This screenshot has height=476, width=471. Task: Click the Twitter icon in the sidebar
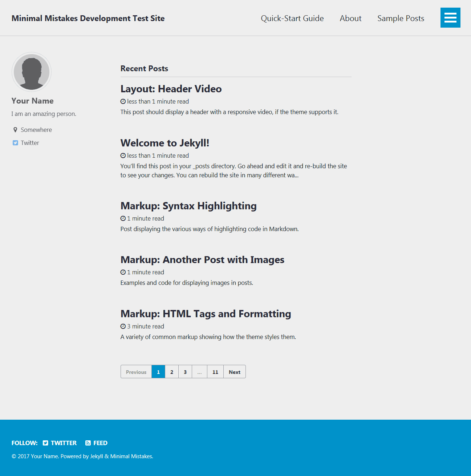(x=15, y=143)
